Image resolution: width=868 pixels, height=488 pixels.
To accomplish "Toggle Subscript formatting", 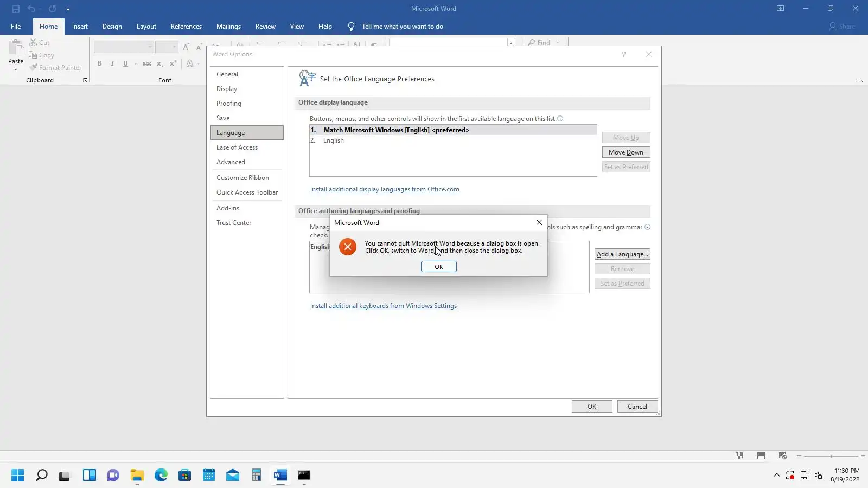I will [160, 63].
